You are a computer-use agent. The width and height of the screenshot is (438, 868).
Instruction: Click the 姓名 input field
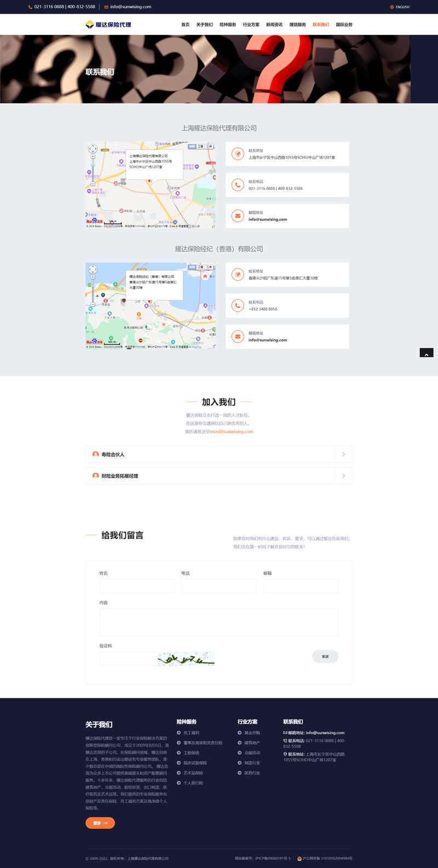(137, 586)
